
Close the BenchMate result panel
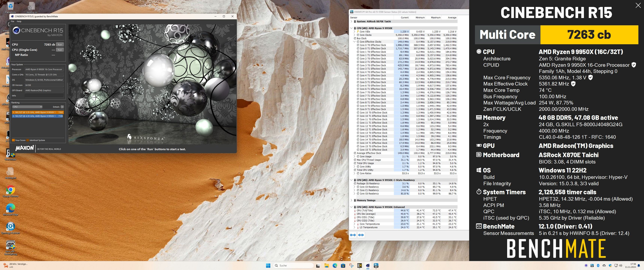[x=638, y=5]
